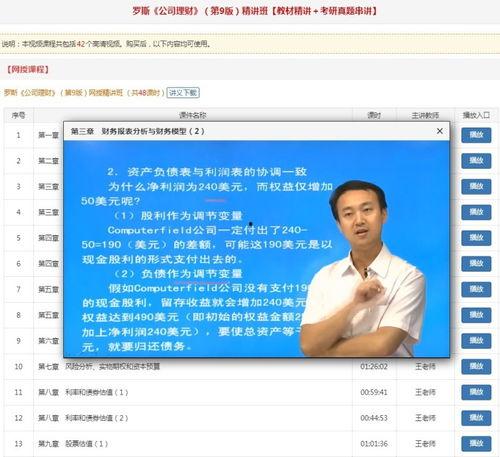Click duration 00:44:53 in row 12
500x457 pixels.
[x=374, y=418]
